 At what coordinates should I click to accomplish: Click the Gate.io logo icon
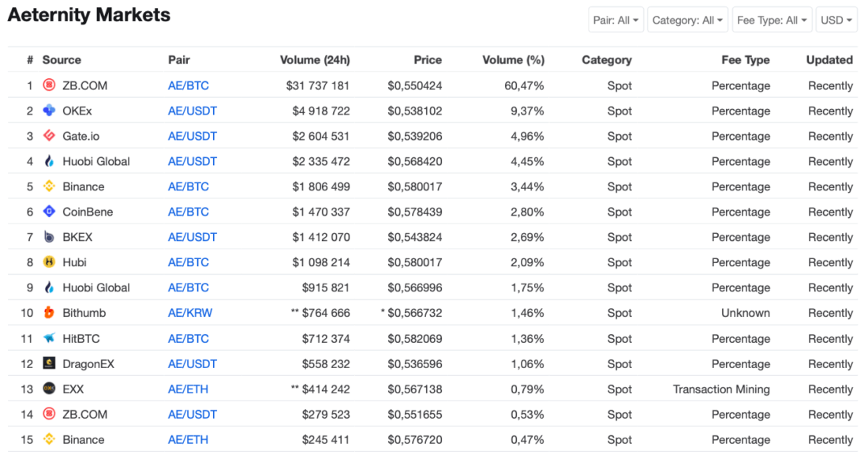(49, 136)
